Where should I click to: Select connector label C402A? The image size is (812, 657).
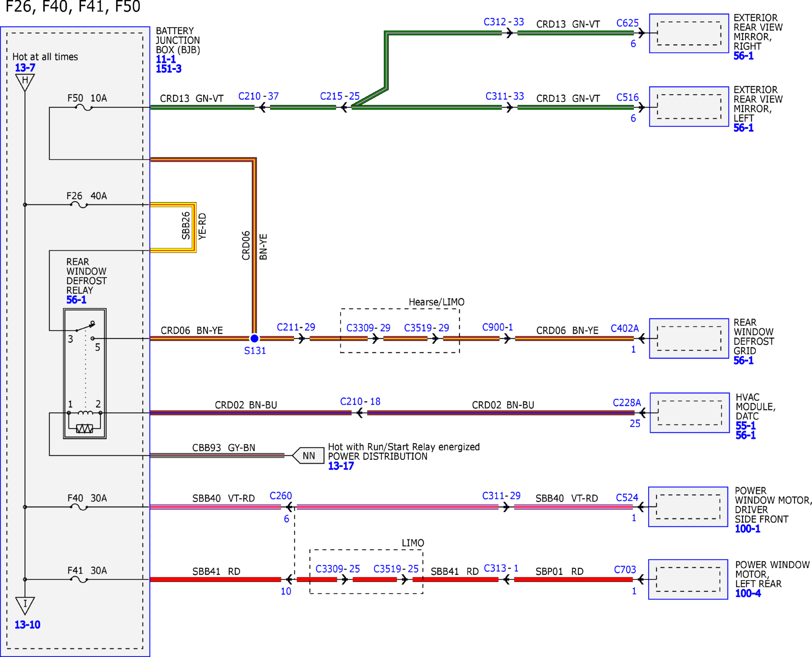tap(624, 328)
